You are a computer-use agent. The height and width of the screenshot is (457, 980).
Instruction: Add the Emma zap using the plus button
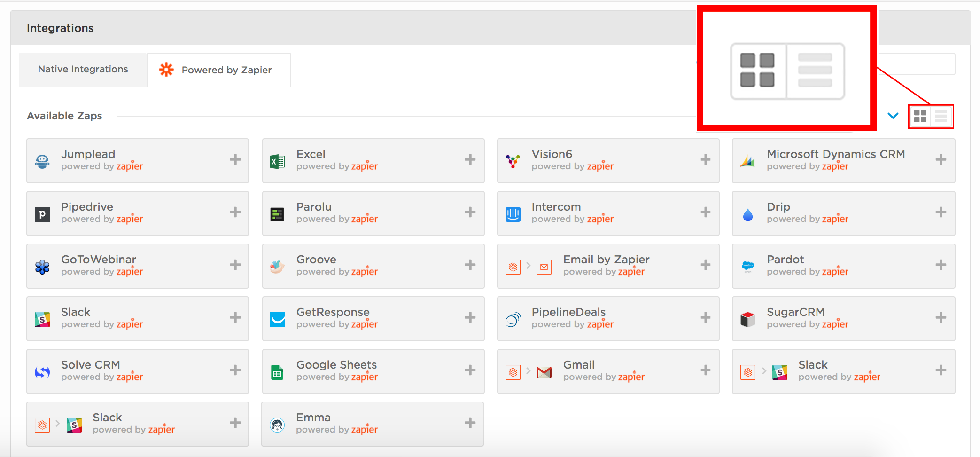pos(470,423)
